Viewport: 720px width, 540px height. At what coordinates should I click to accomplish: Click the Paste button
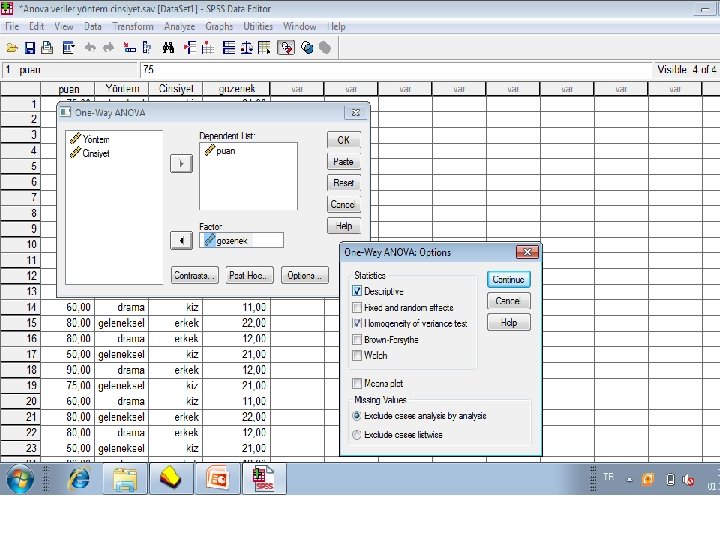(x=343, y=162)
